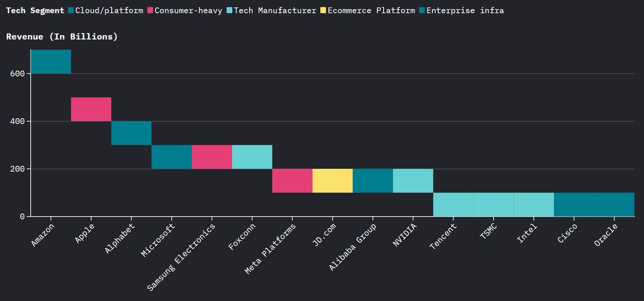The image size is (644, 301).
Task: Click the Alibaba Group revenue bar
Action: 373,181
